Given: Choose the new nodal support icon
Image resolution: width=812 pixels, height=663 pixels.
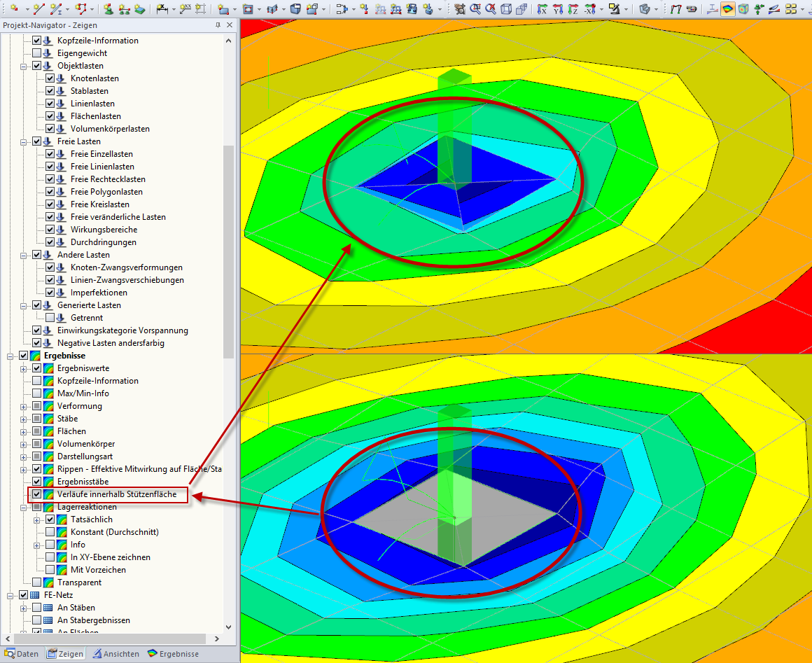Looking at the screenshot, I should pos(108,8).
